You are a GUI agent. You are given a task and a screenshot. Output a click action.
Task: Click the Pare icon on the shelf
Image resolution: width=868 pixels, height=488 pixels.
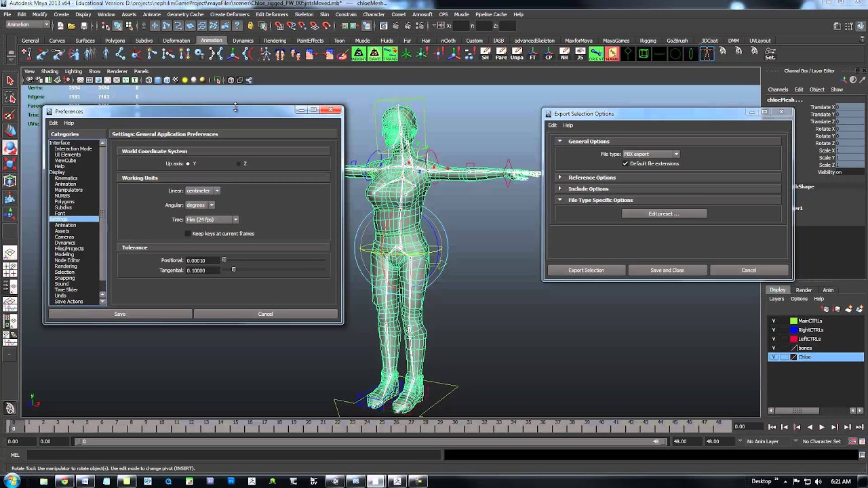pyautogui.click(x=500, y=55)
